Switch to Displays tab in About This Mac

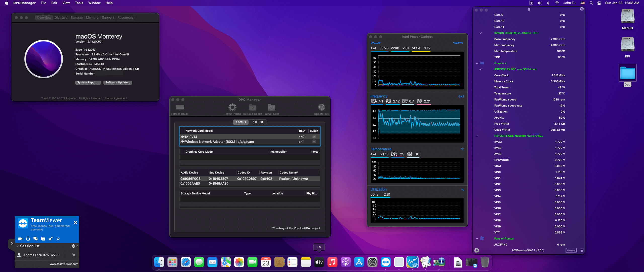pyautogui.click(x=61, y=18)
